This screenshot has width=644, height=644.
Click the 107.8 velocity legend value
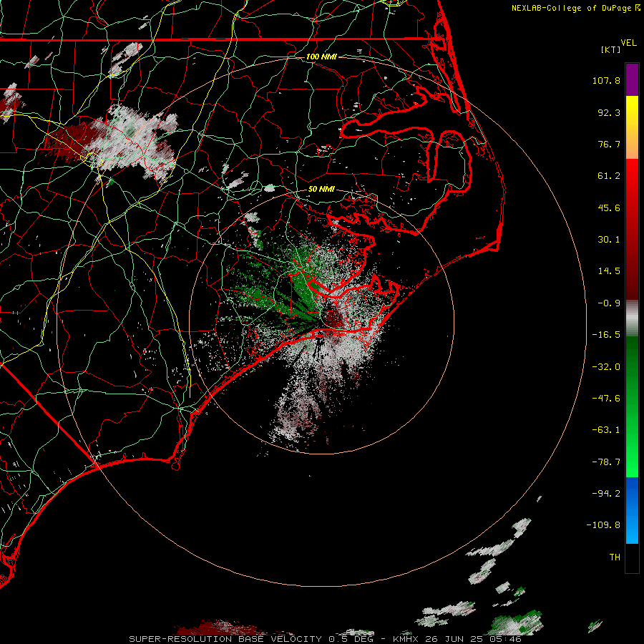pyautogui.click(x=606, y=80)
